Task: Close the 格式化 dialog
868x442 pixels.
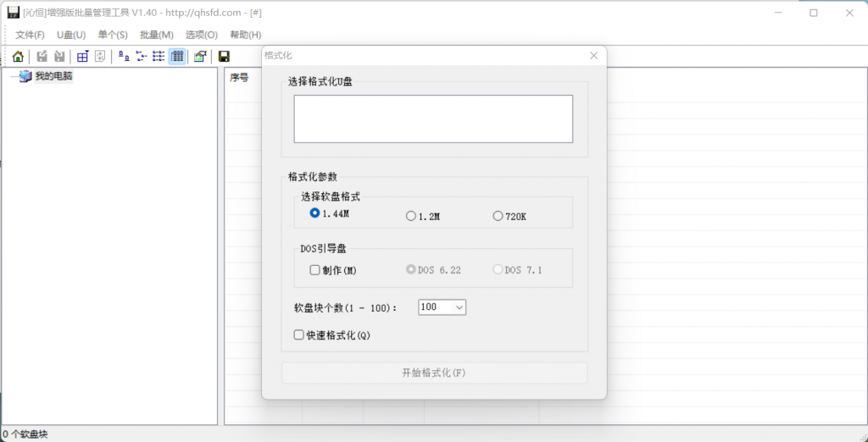Action: tap(594, 55)
